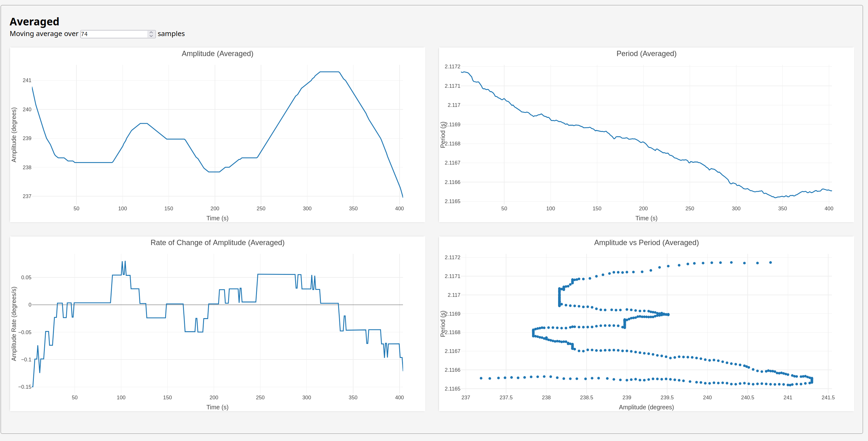
Task: Click the −0.15 tick on Rate chart
Action: tap(25, 387)
